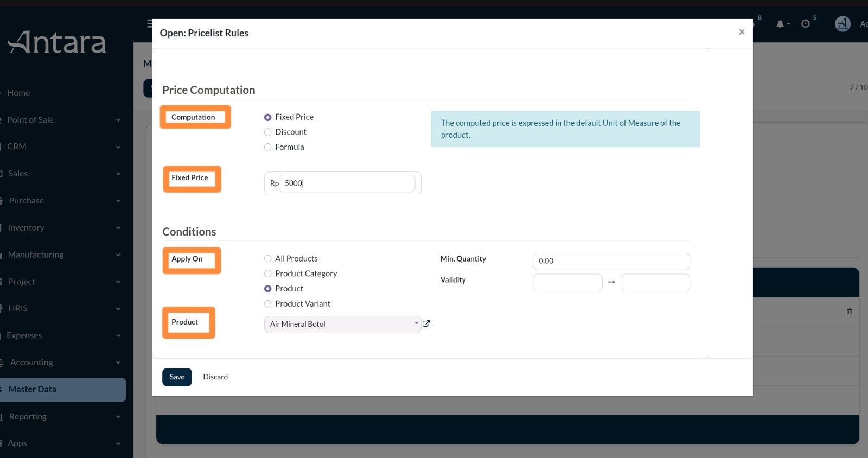The width and height of the screenshot is (868, 458).
Task: Click the Antara logo
Action: [57, 42]
